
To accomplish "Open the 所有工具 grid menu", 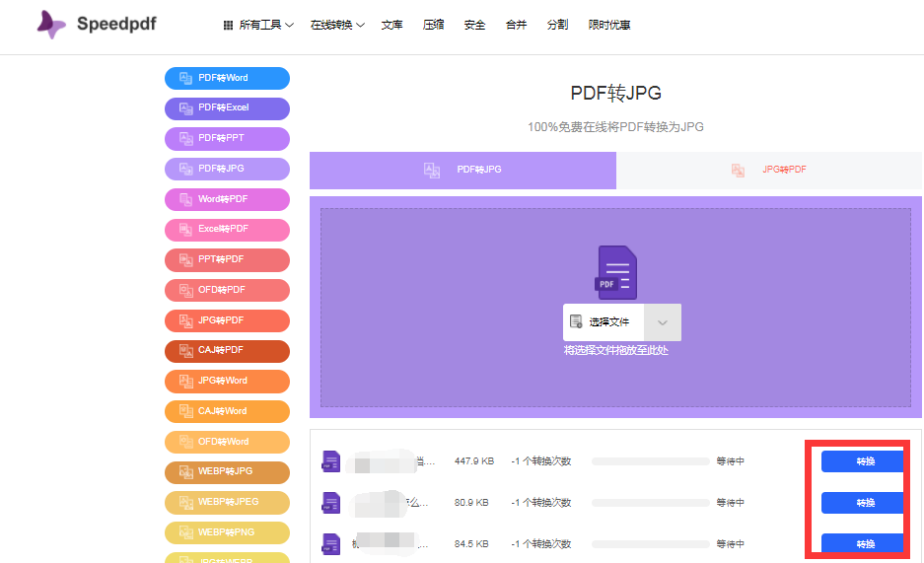I will tap(258, 25).
